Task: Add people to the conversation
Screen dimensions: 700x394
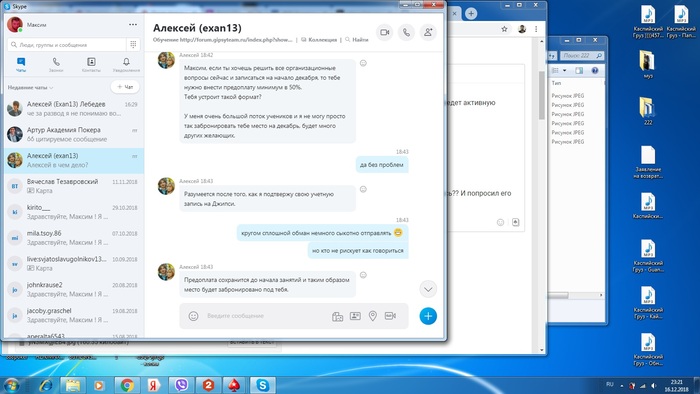Action: [428, 32]
